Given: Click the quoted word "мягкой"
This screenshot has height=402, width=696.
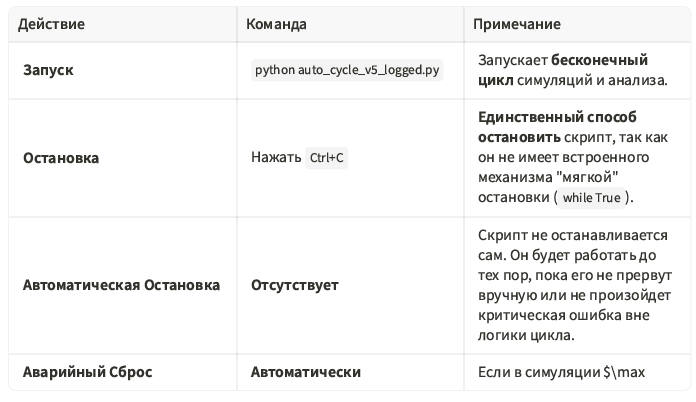Looking at the screenshot, I should [596, 177].
